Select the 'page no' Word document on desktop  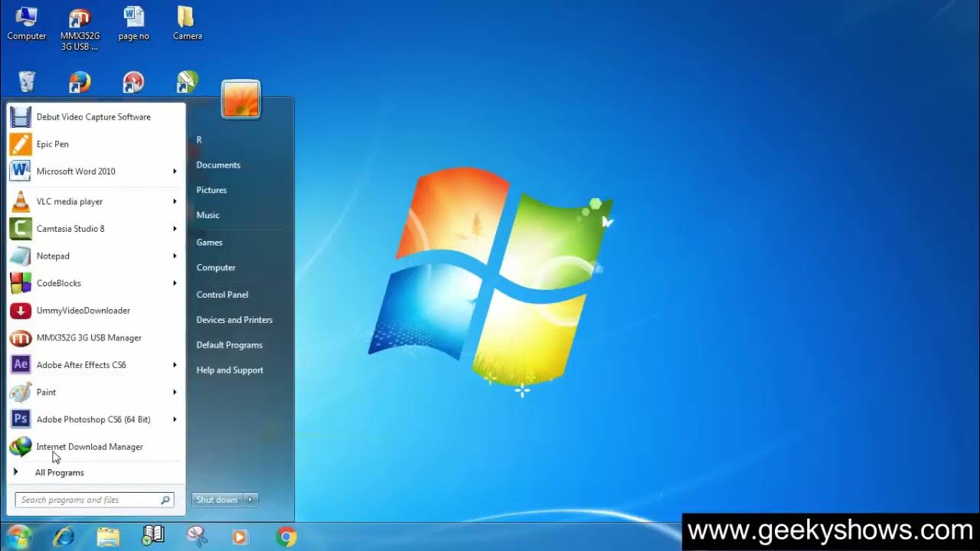(x=133, y=24)
